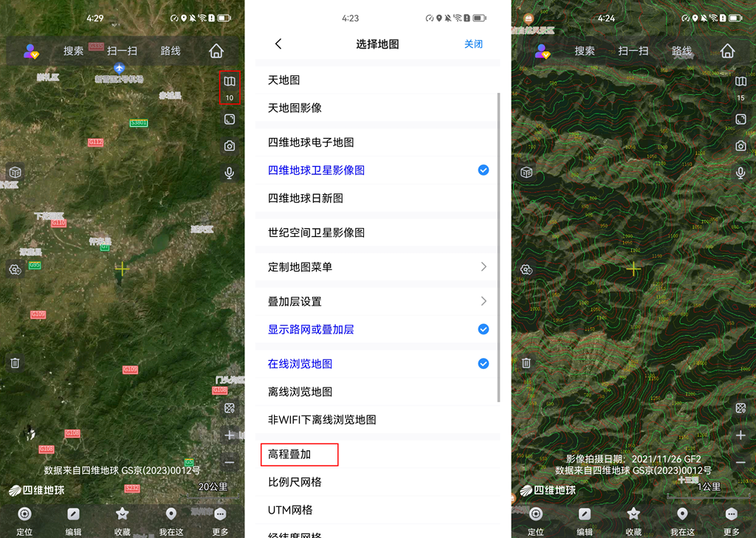The image size is (756, 538).
Task: Tap the home icon on the contour map screen
Action: [727, 51]
